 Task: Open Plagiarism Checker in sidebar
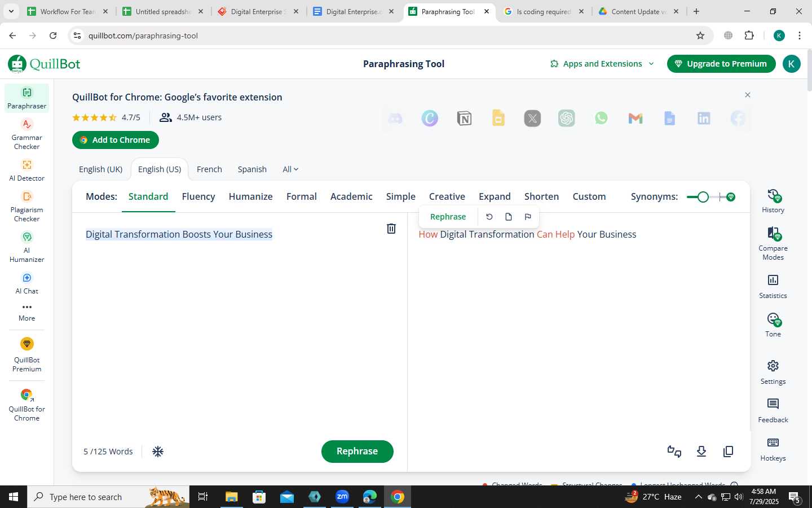27,207
